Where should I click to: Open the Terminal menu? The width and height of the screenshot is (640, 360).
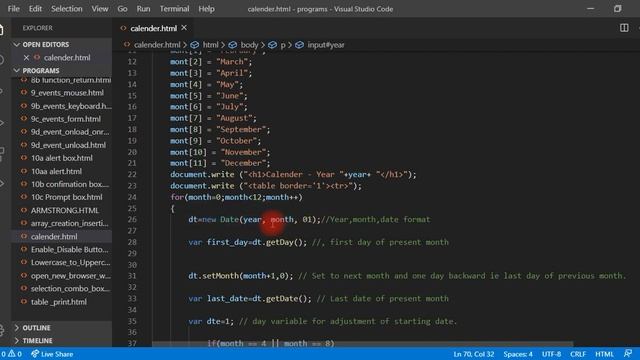[x=174, y=9]
